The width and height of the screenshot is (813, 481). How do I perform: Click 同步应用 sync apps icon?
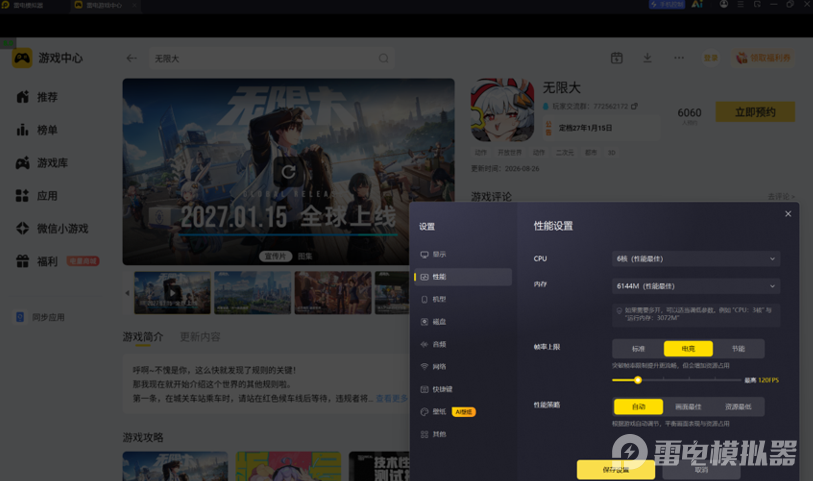tap(20, 317)
